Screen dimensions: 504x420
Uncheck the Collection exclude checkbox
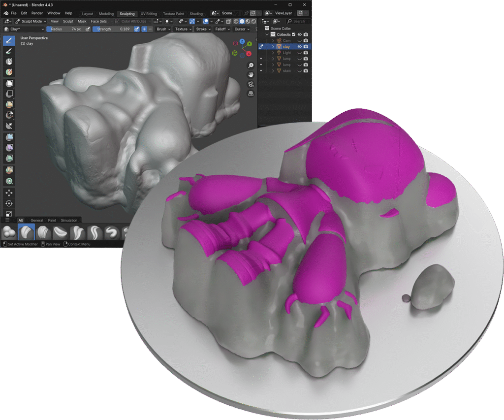[x=293, y=34]
